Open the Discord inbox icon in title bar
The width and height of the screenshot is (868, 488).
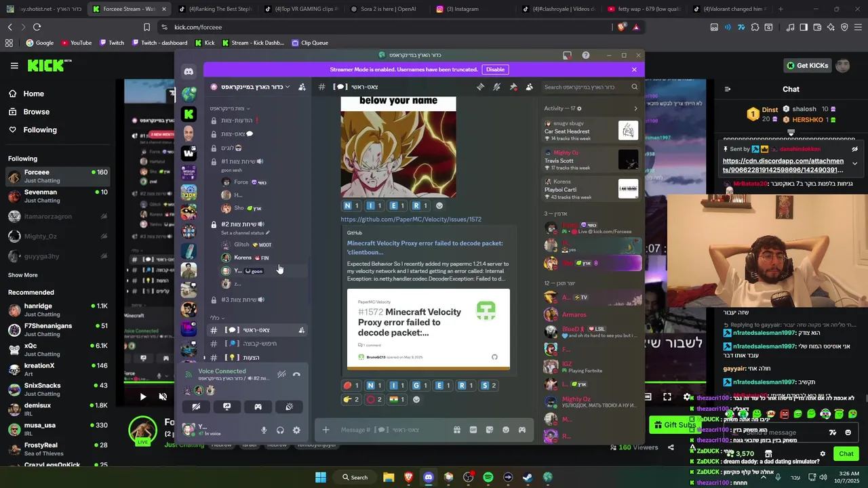567,56
